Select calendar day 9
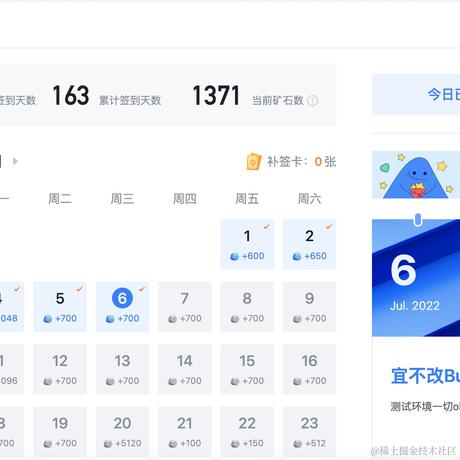The height and width of the screenshot is (460, 460). click(x=309, y=307)
